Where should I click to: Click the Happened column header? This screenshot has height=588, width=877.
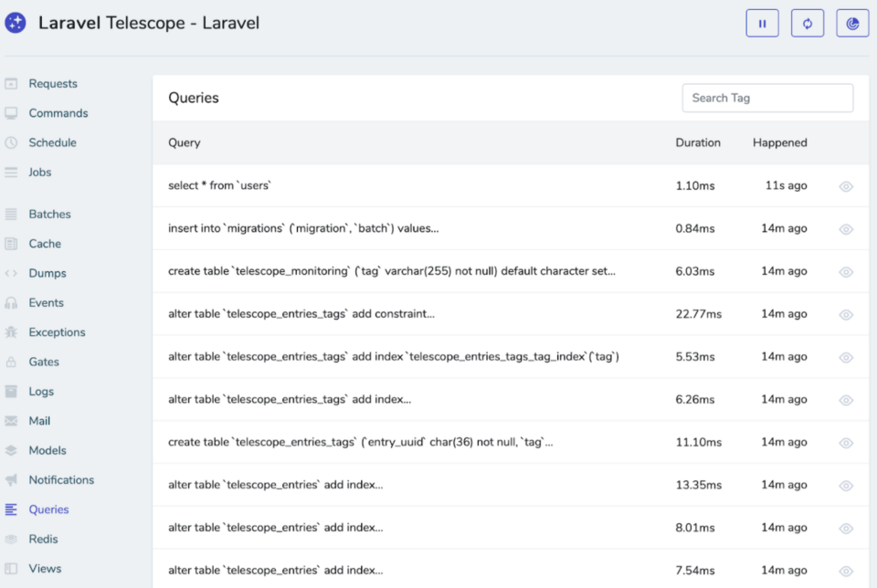(779, 142)
